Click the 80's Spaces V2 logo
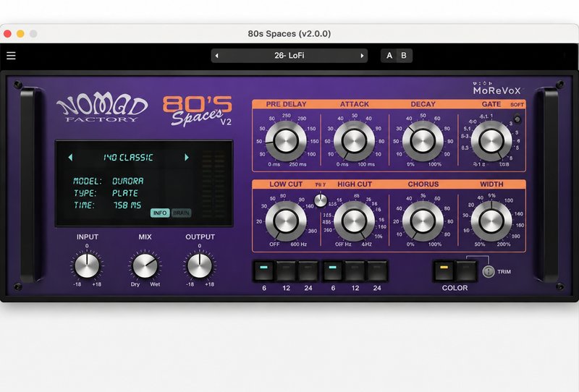 tap(198, 111)
